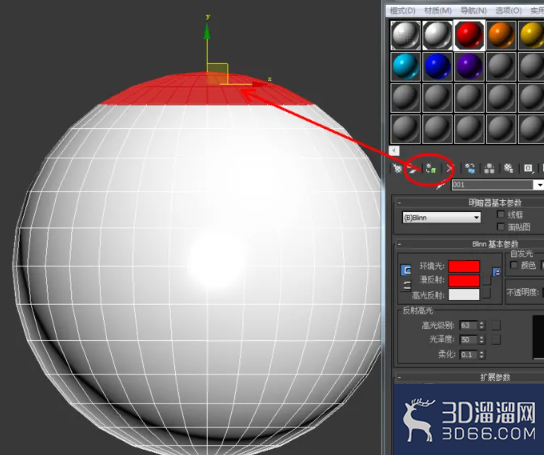Click the map button beside 高光级别
The width and height of the screenshot is (544, 455).
click(x=496, y=325)
